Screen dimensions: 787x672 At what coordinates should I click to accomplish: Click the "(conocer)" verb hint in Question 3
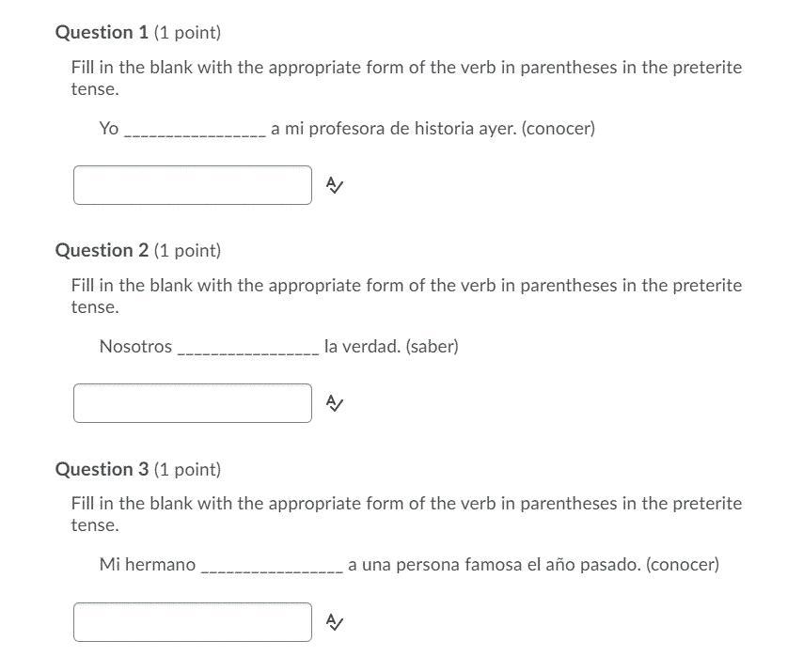pos(683,565)
